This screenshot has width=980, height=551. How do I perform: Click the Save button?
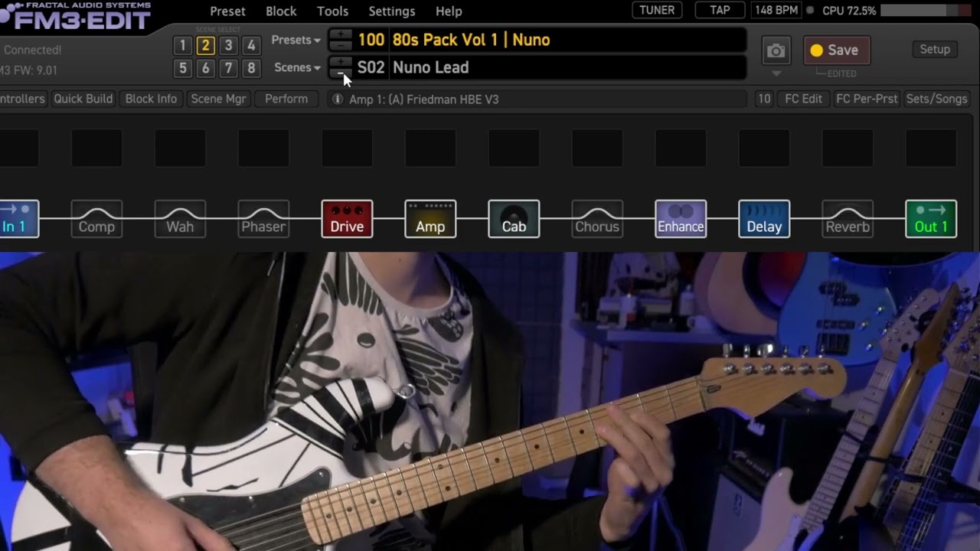point(836,51)
